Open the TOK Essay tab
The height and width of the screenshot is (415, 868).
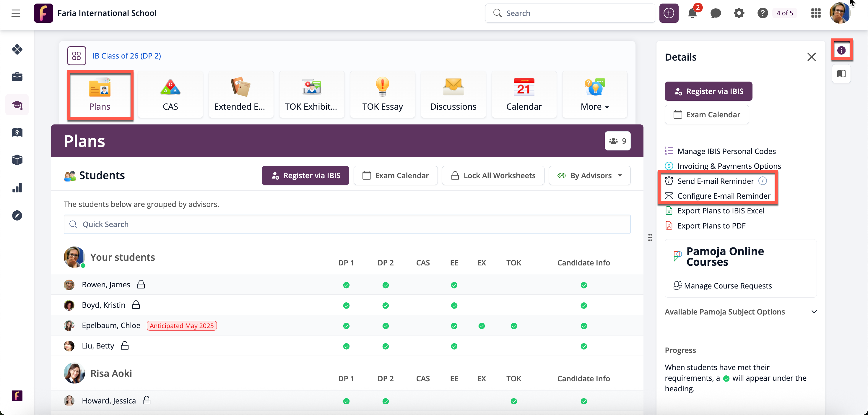(x=382, y=94)
